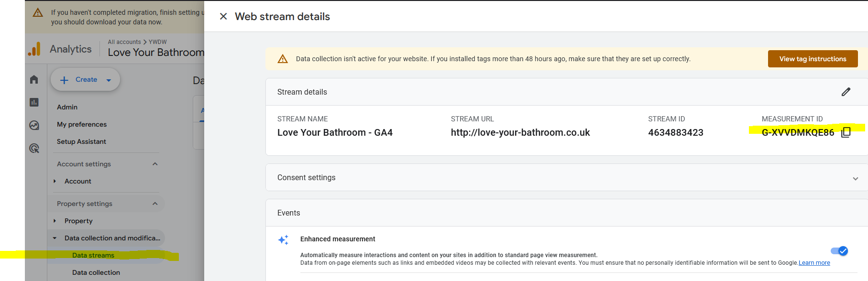Edit the stream details with the pencil icon

pyautogui.click(x=846, y=92)
